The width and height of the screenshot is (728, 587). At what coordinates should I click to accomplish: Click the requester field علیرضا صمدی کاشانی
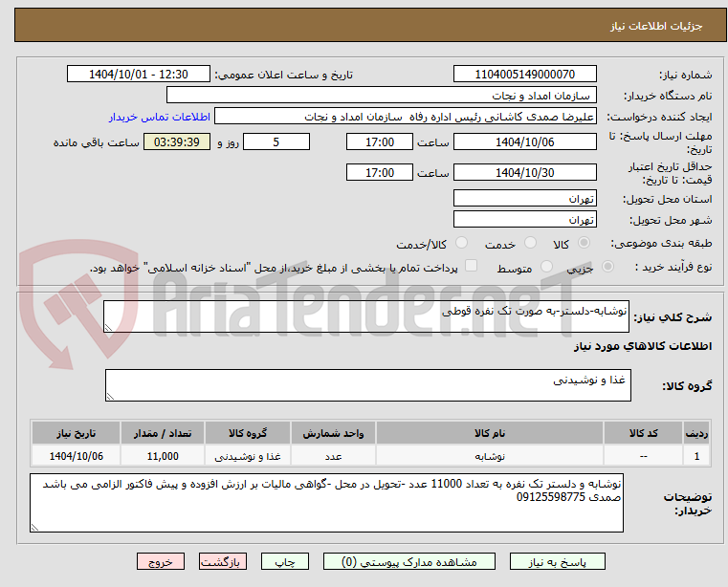pos(406,117)
